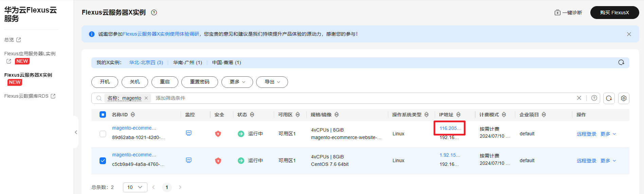Sort by IP地址 column
644x194 pixels.
coord(458,115)
